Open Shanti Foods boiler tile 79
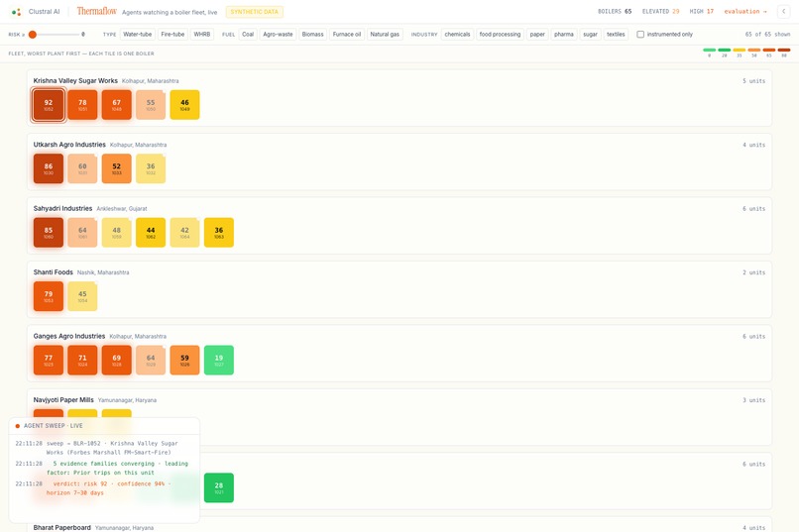 coord(49,296)
